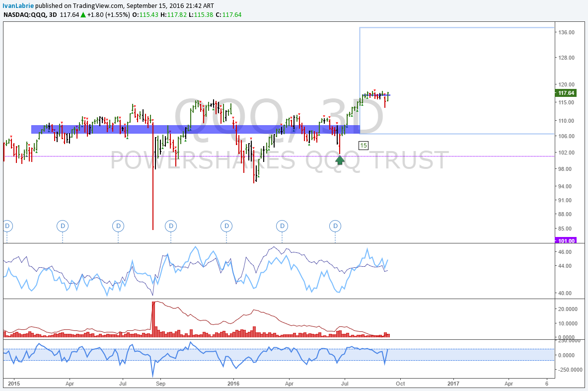The height and width of the screenshot is (391, 588).
Task: Click the green 117.64 current price tag
Action: click(x=566, y=93)
